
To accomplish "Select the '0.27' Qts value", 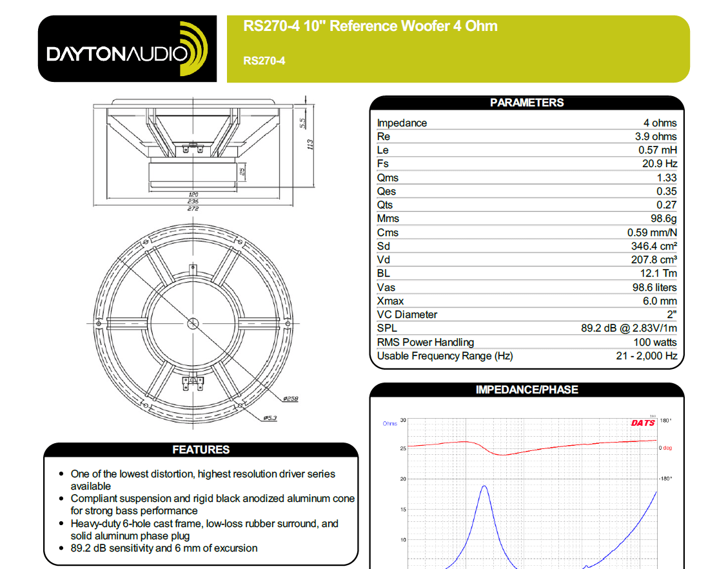I will pos(666,205).
